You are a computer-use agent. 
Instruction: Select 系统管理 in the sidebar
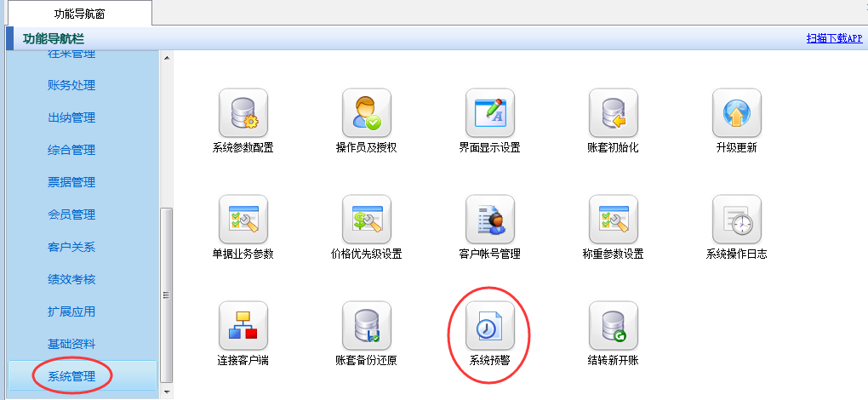click(x=71, y=376)
